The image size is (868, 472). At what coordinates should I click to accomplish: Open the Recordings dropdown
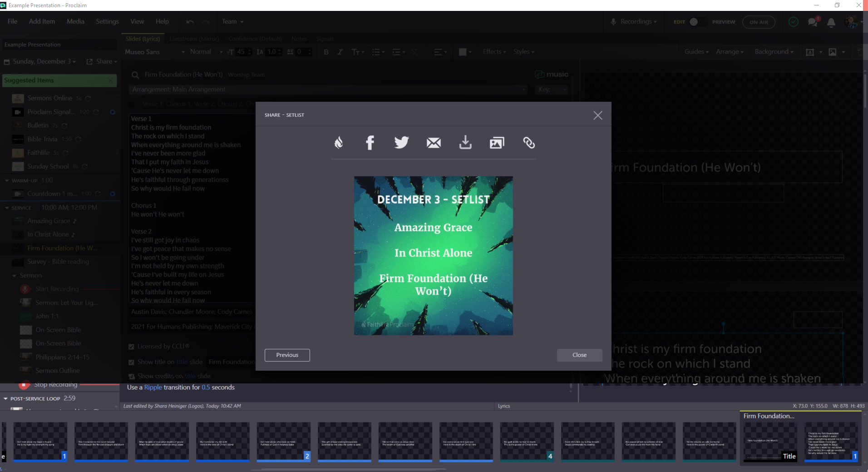(x=634, y=21)
